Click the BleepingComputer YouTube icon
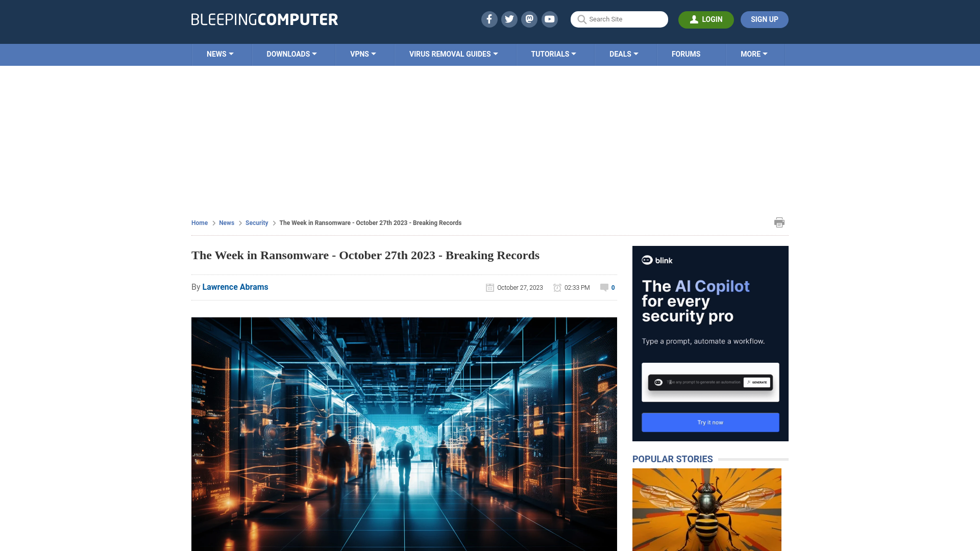 click(x=550, y=19)
